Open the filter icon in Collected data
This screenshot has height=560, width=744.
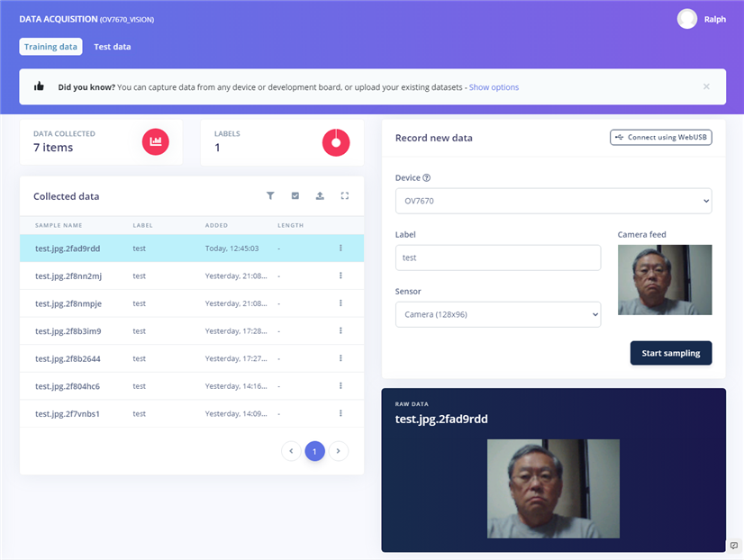270,196
